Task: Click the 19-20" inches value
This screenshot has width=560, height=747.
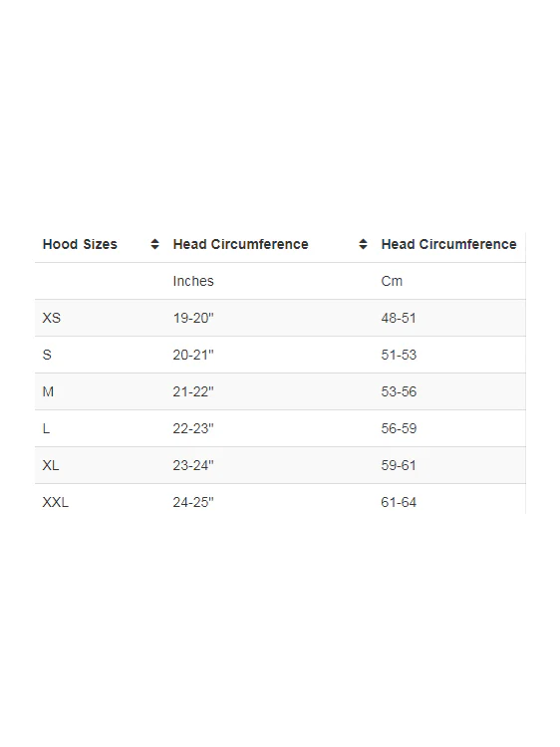Action: coord(193,318)
